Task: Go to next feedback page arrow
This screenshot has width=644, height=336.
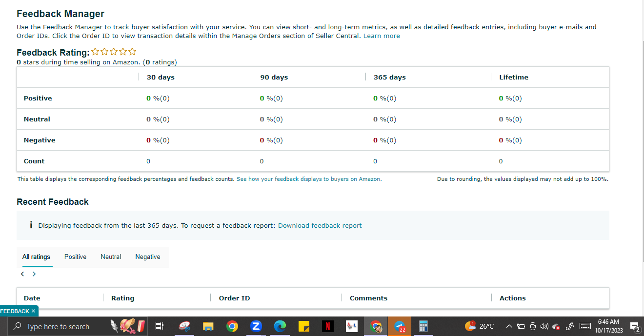Action: click(x=34, y=274)
